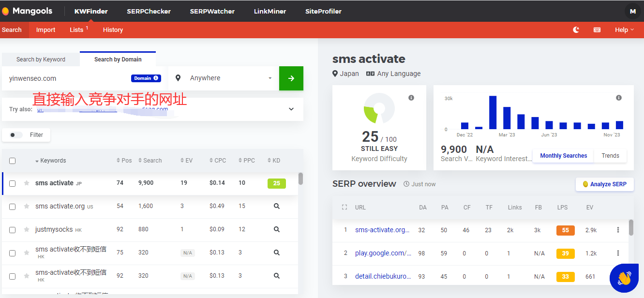Enable the Filter toggle
Viewport: 644px width, 298px height.
tap(16, 135)
